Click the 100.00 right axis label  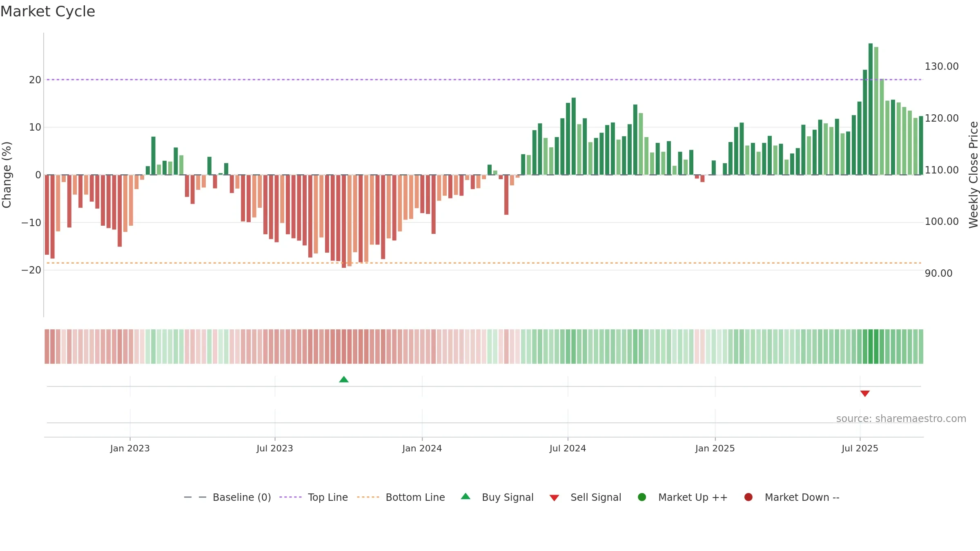coord(942,221)
